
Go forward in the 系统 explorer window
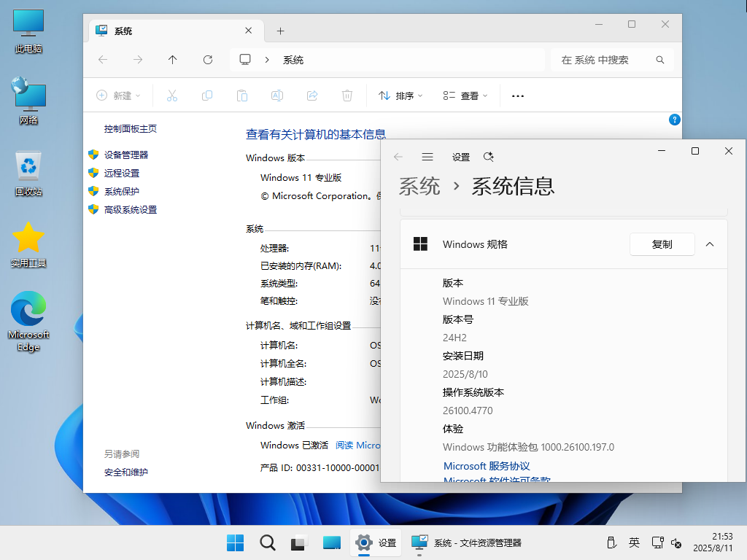(x=138, y=60)
